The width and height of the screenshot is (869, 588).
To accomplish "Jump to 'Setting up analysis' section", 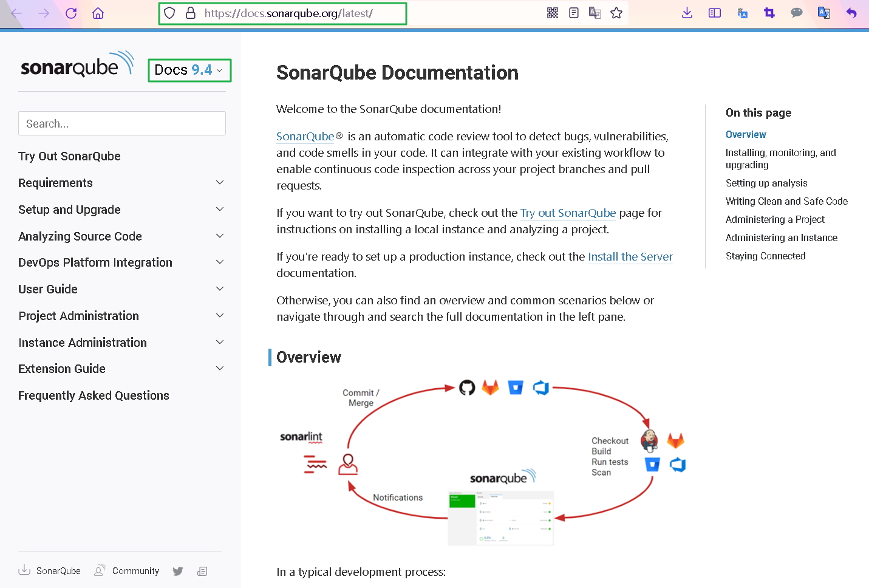I will pos(766,183).
